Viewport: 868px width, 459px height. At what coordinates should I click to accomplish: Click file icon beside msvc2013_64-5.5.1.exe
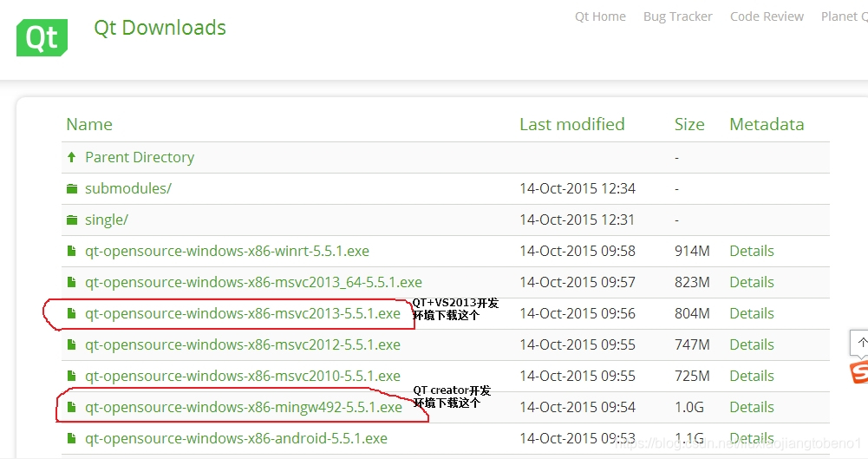tap(71, 282)
